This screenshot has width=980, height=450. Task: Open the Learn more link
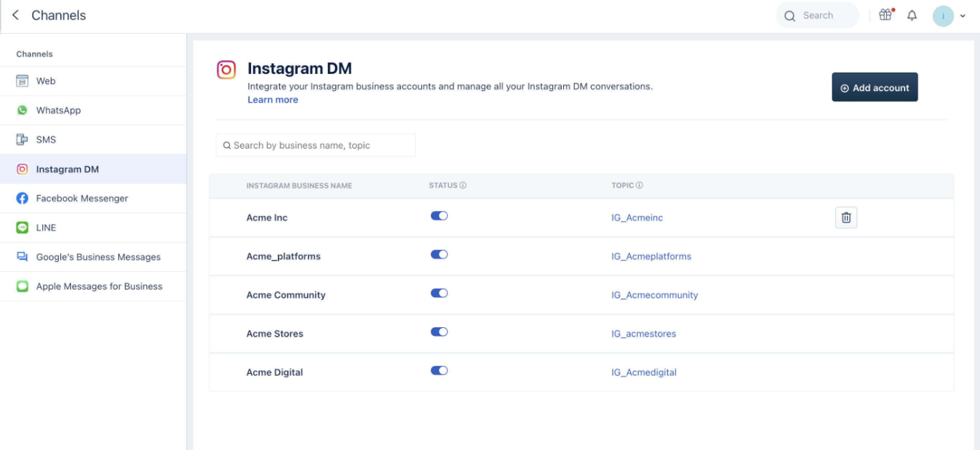272,100
